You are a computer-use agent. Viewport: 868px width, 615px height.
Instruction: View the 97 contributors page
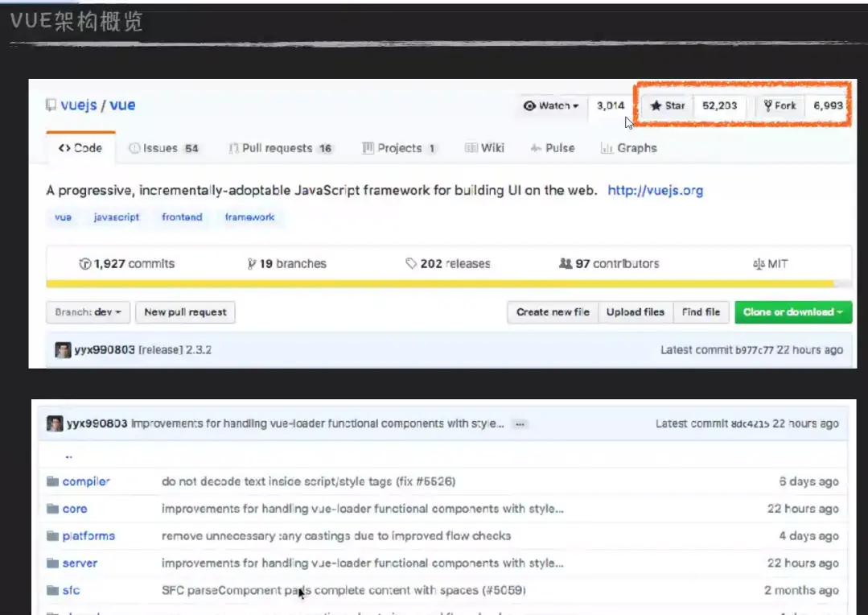(x=609, y=264)
